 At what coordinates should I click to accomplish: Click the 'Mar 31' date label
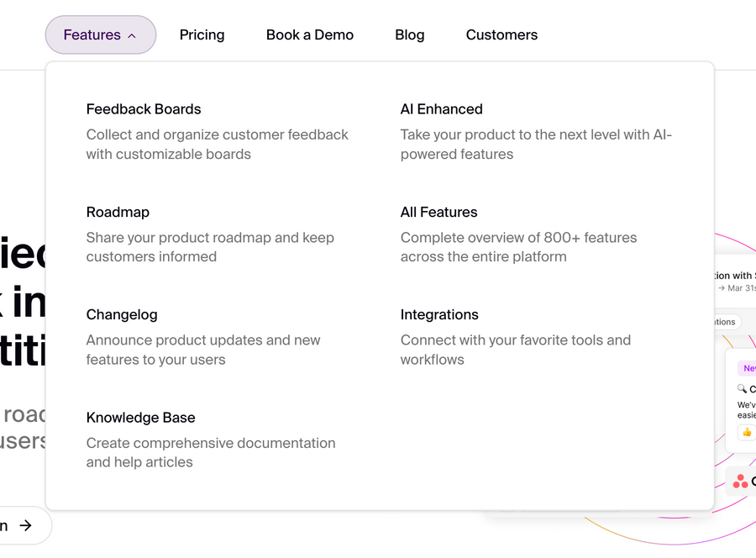(x=739, y=288)
